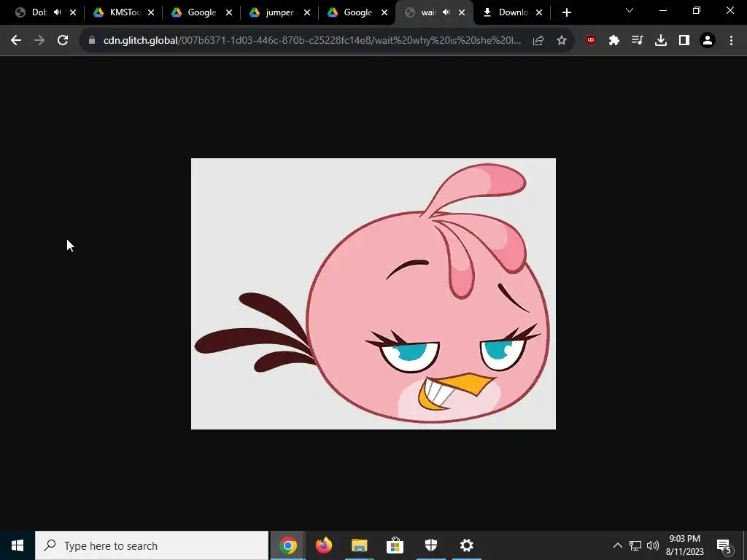This screenshot has height=560, width=747.
Task: Open media controls icon
Action: (638, 41)
